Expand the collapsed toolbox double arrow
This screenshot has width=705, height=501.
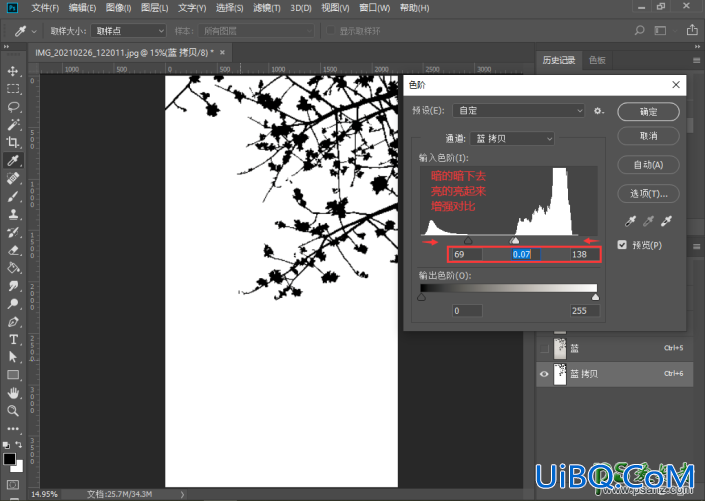[6, 46]
